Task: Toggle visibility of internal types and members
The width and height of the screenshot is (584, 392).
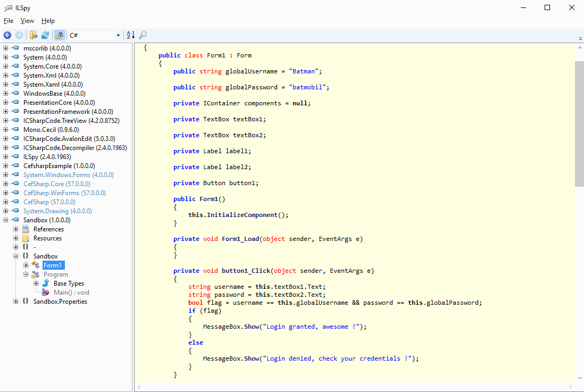Action: [x=59, y=35]
